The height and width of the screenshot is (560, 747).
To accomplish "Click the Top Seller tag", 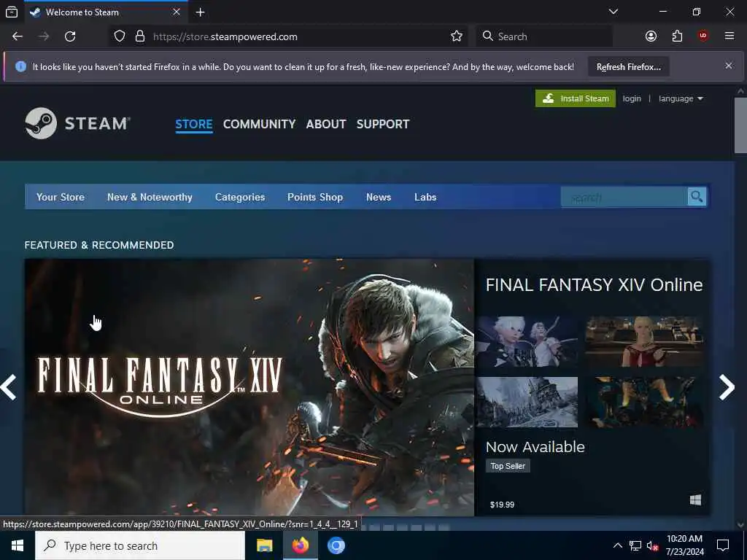I will 508,466.
